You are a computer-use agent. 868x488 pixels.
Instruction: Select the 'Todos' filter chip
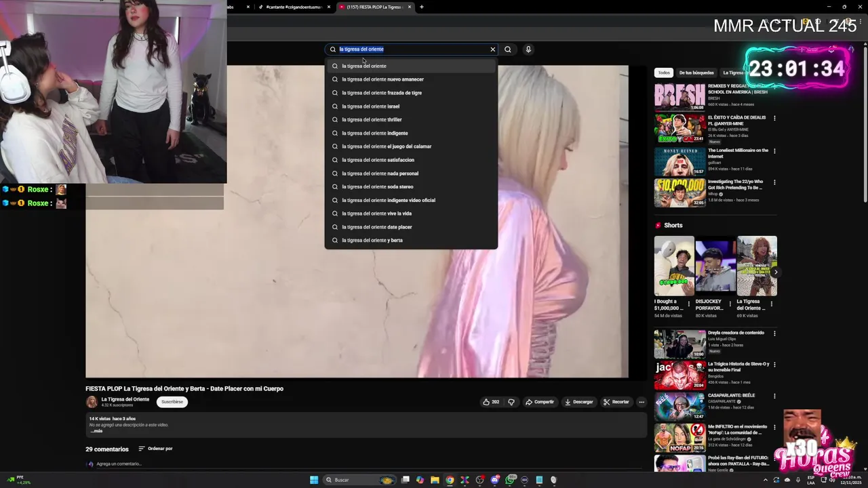664,73
